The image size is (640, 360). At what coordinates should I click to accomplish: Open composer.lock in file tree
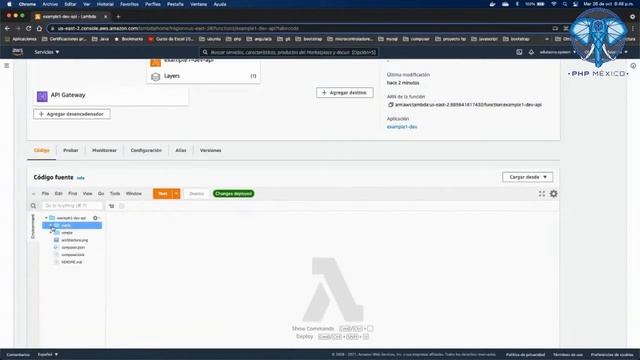coord(73,255)
